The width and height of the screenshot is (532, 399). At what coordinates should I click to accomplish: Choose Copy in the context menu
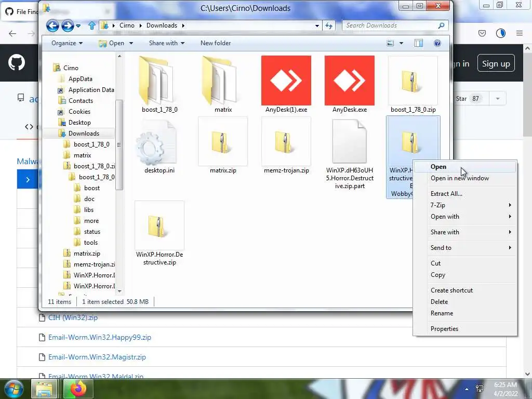point(465,275)
